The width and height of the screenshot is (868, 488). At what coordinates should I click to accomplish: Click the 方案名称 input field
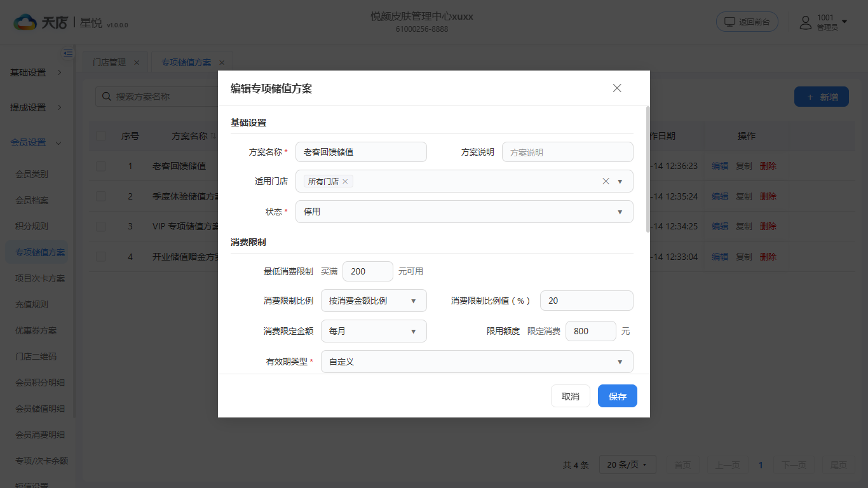[361, 152]
